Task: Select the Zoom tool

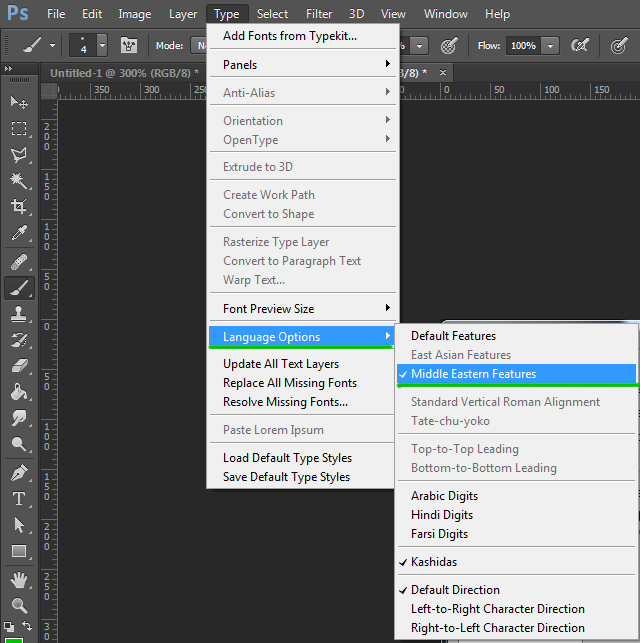Action: tap(19, 605)
